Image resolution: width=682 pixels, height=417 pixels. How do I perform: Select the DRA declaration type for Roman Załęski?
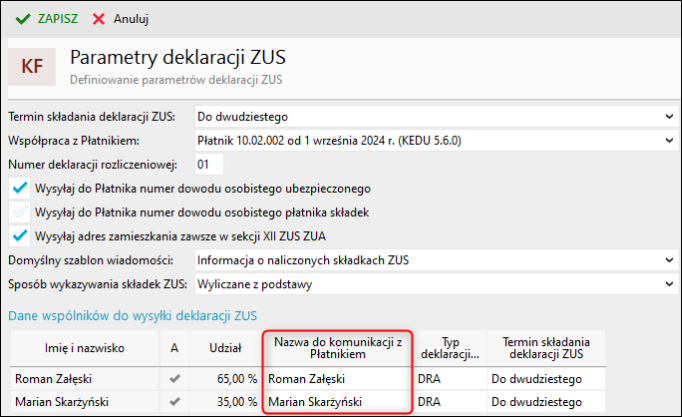pyautogui.click(x=448, y=380)
